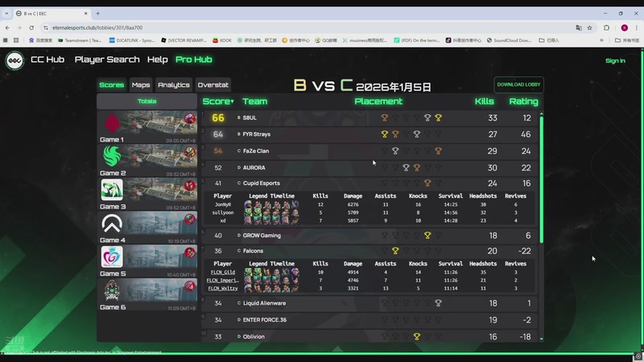Screen dimensions: 644x362
Task: Open the site information icon in the address bar
Action: click(46, 27)
